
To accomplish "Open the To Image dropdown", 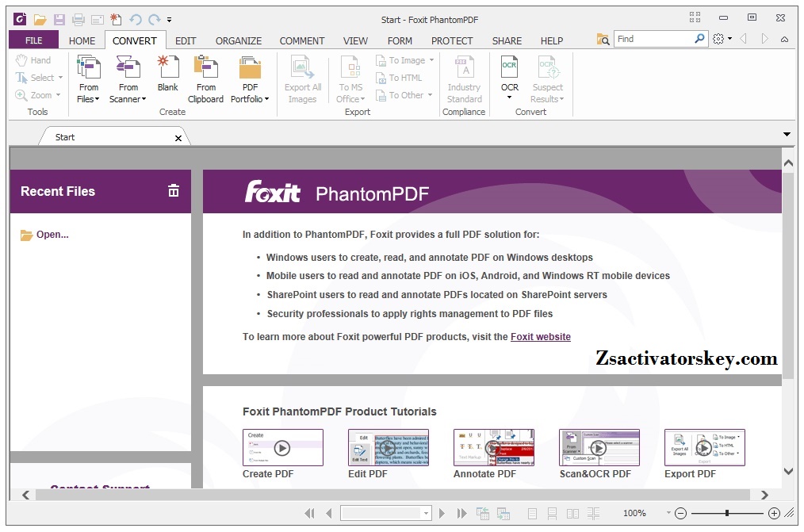I will tap(432, 60).
